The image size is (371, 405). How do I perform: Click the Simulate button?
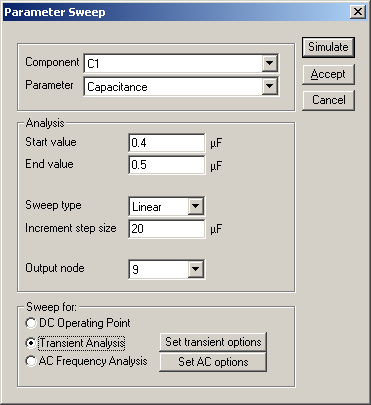click(328, 47)
